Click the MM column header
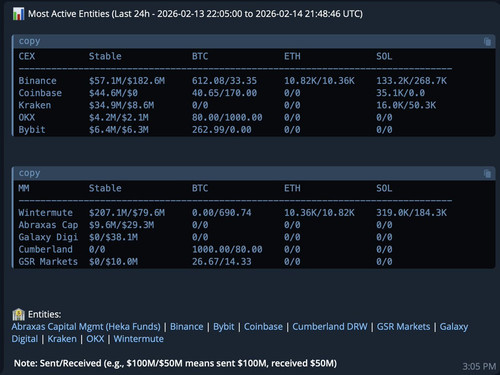Screen dimensions: 500x375 click(x=24, y=188)
